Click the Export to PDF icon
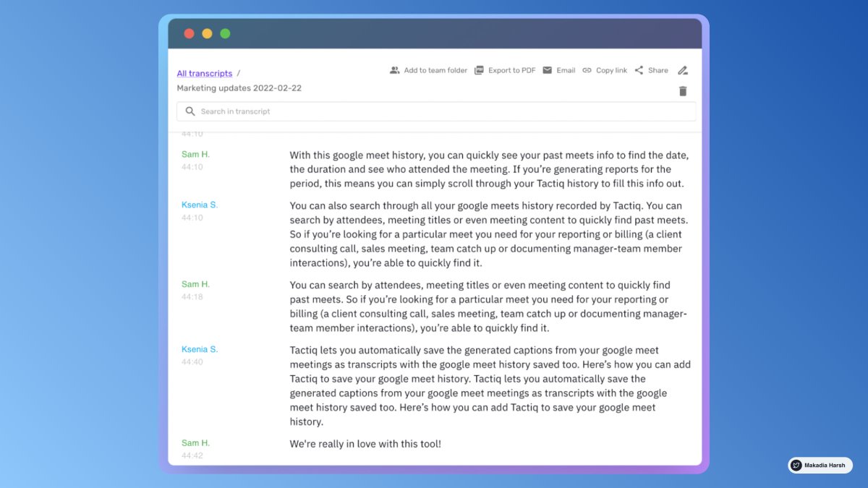The image size is (868, 488). tap(479, 70)
